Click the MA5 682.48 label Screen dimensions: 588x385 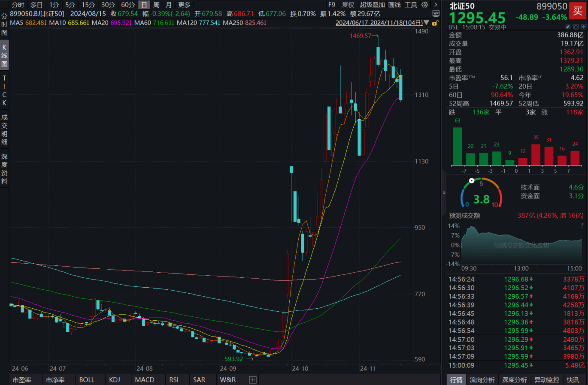28,23
